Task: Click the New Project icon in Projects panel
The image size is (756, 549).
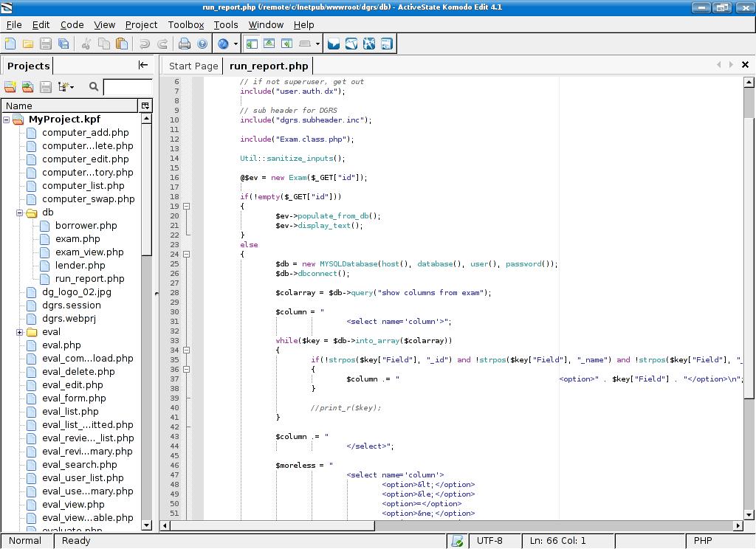Action: tap(10, 87)
